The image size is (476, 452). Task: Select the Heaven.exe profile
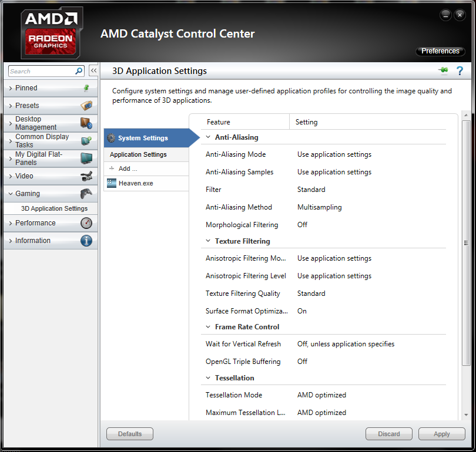click(146, 183)
